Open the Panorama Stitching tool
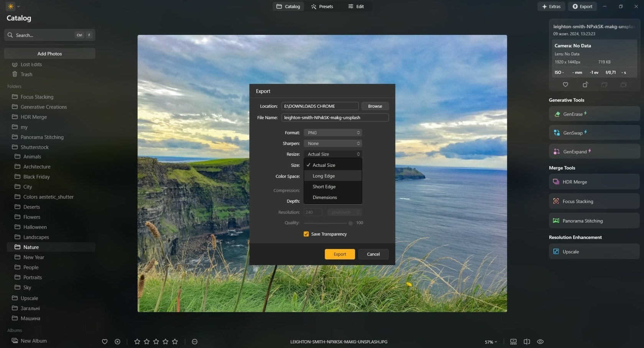 point(593,220)
